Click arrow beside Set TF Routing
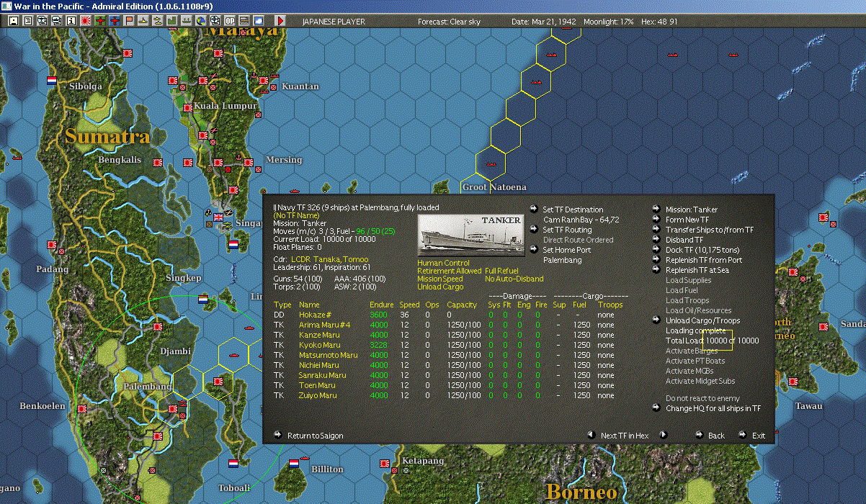This screenshot has width=866, height=504. (x=533, y=230)
